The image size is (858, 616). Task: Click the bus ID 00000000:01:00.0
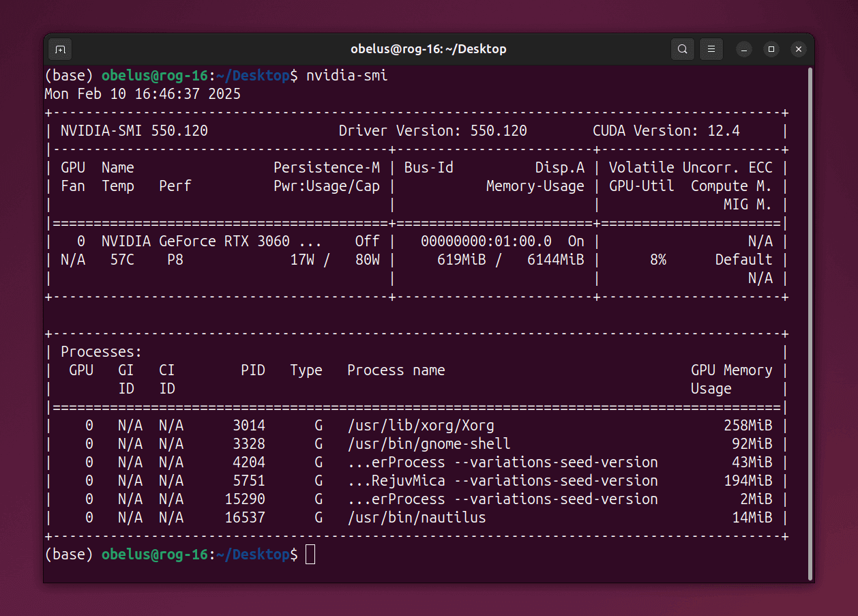tap(486, 241)
